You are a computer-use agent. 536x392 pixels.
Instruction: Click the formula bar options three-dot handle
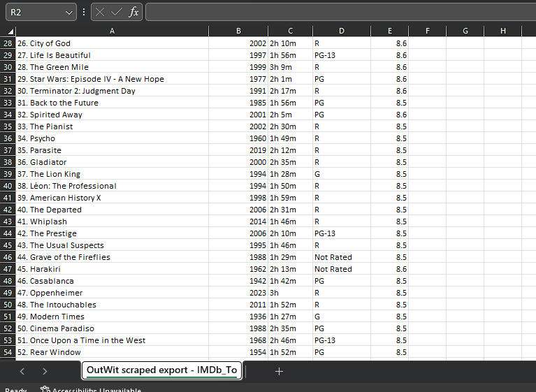point(84,13)
